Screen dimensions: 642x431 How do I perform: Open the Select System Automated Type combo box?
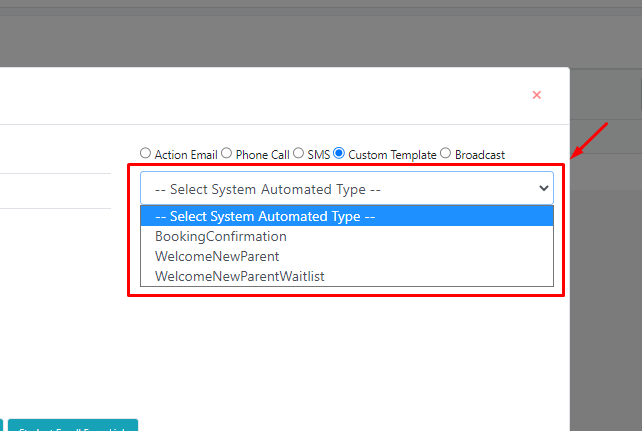[x=347, y=188]
